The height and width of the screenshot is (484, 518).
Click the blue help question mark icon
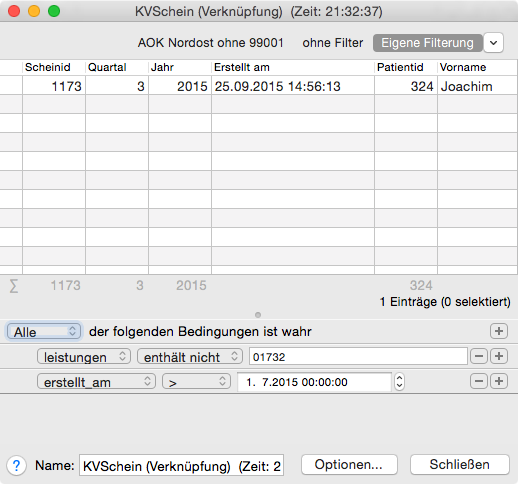pos(16,465)
